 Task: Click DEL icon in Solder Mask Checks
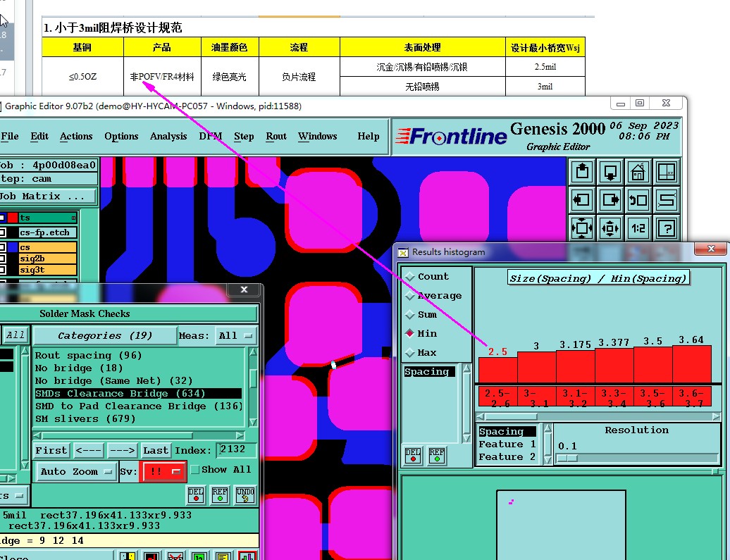[x=196, y=494]
